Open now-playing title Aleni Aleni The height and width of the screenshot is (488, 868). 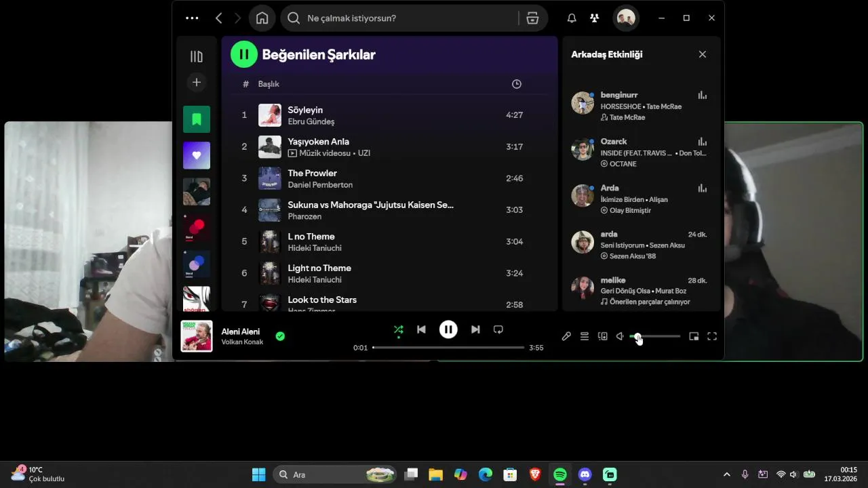tap(241, 331)
